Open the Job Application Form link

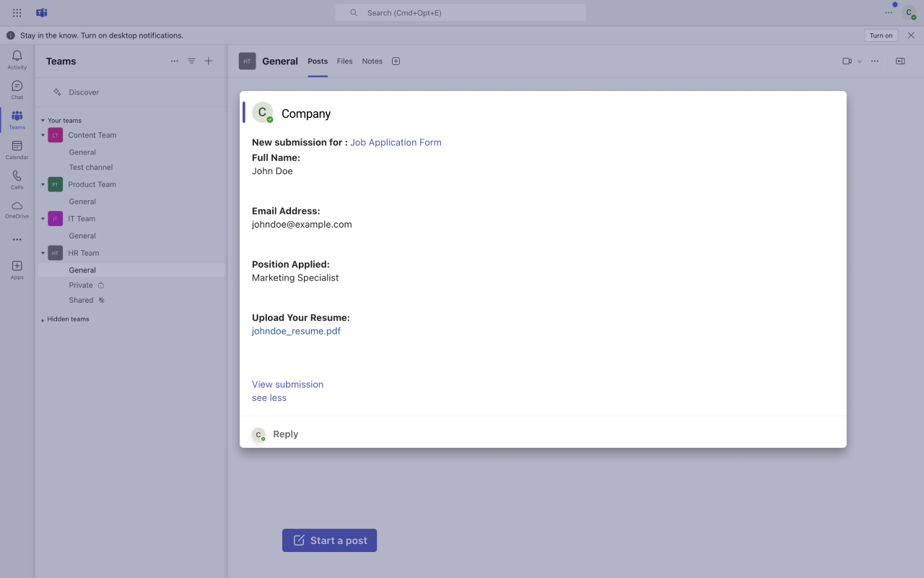pyautogui.click(x=395, y=142)
